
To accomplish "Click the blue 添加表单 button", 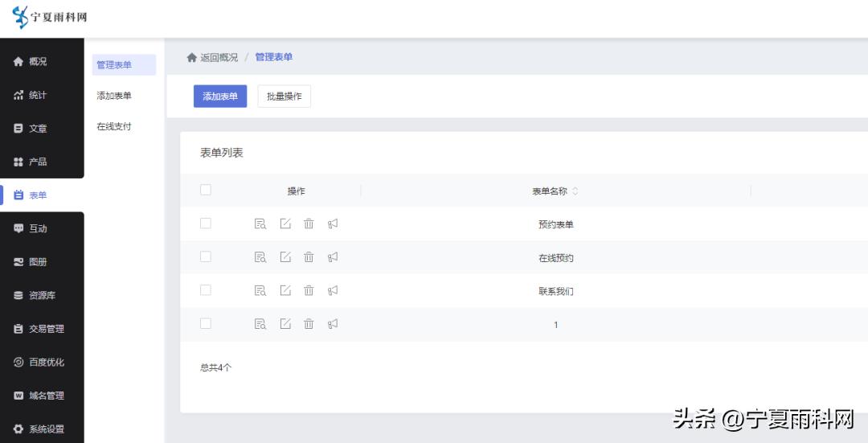I will (x=220, y=96).
